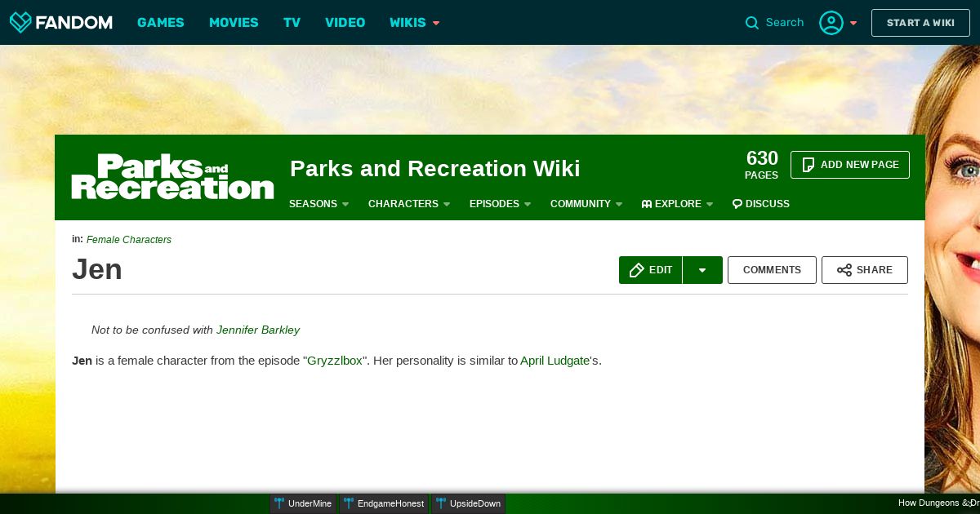The width and height of the screenshot is (980, 514).
Task: Open the Movies section
Action: click(x=234, y=23)
